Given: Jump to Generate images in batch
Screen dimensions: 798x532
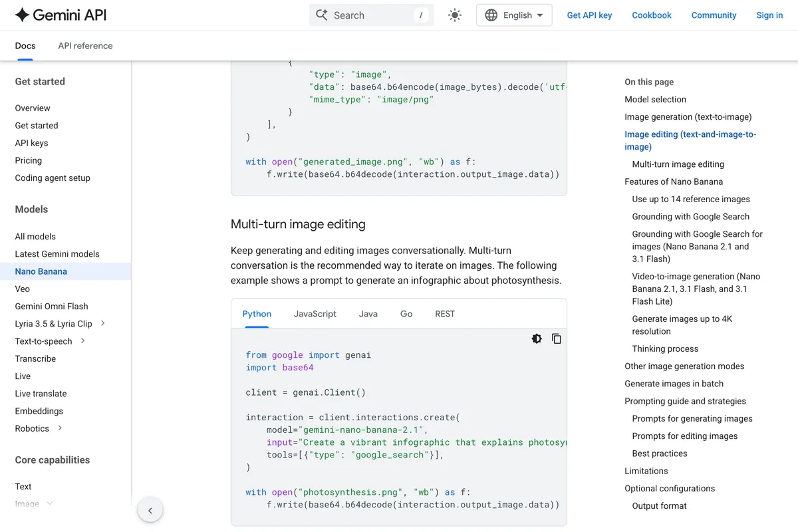Looking at the screenshot, I should 674,384.
